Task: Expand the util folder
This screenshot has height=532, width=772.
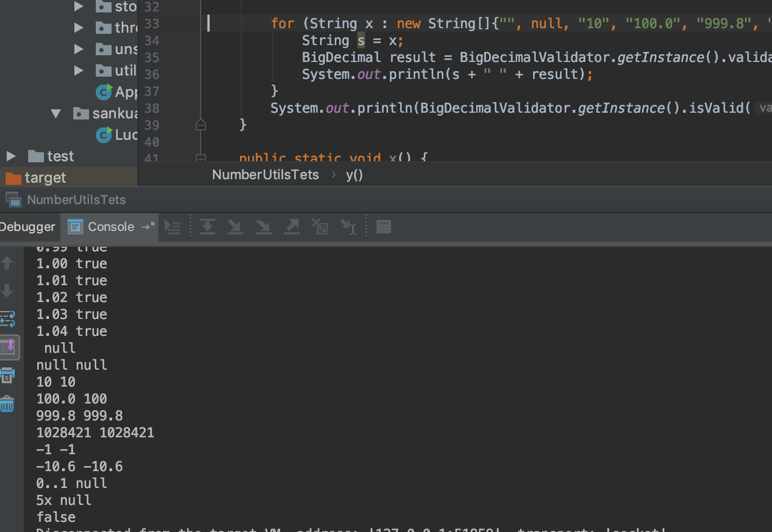Action: tap(79, 70)
